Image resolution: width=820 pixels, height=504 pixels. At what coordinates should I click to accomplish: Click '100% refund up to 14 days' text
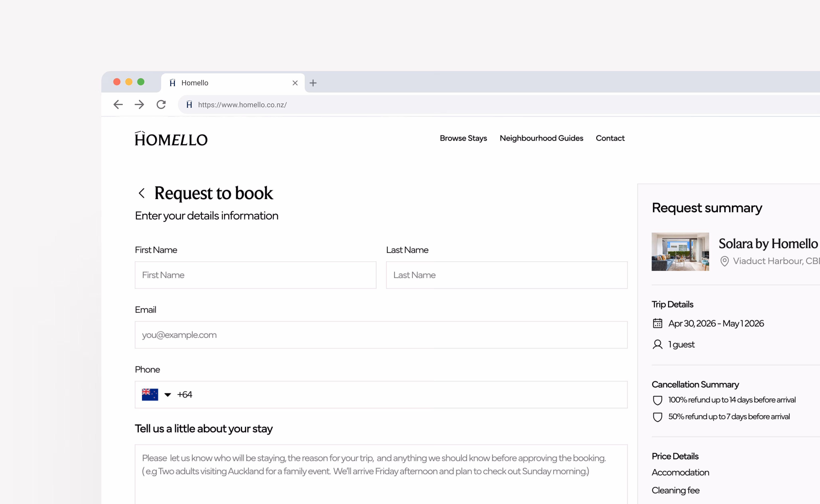732,400
